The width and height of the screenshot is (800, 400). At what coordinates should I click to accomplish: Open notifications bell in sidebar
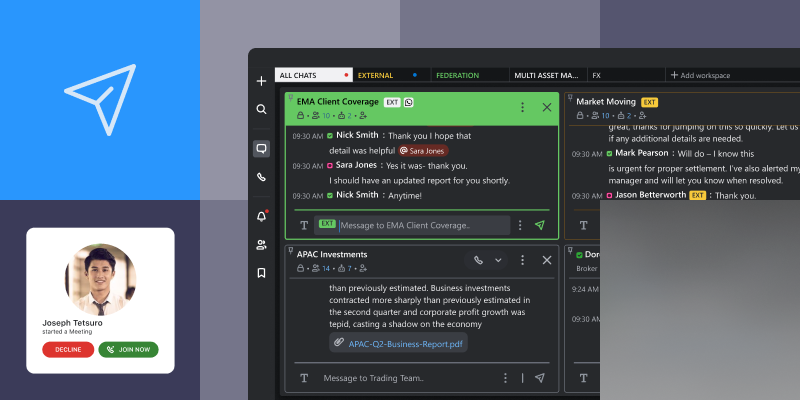click(x=261, y=216)
